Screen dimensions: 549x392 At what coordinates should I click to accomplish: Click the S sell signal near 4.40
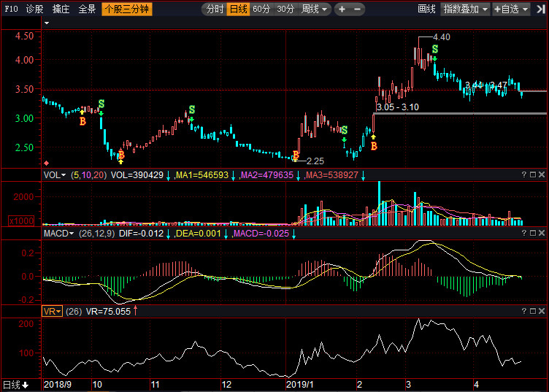(x=435, y=49)
